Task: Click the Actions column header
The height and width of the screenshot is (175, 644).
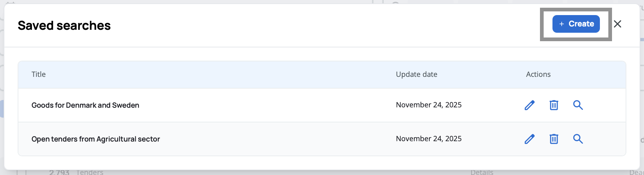Action: point(538,74)
